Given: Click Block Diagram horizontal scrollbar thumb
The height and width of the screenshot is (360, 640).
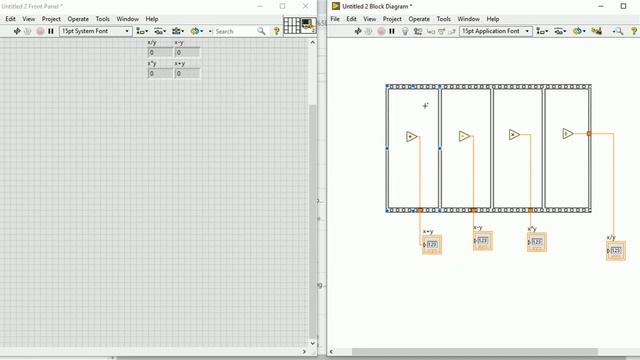Looking at the screenshot, I should tap(475, 351).
